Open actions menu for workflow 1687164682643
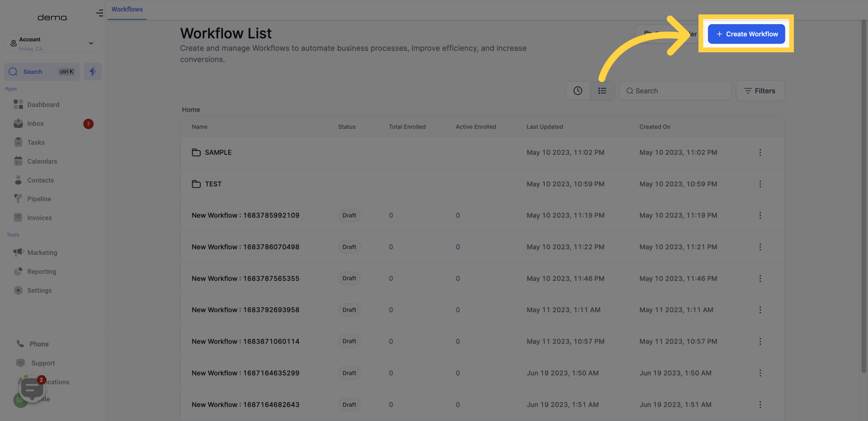The width and height of the screenshot is (868, 421). 760,404
